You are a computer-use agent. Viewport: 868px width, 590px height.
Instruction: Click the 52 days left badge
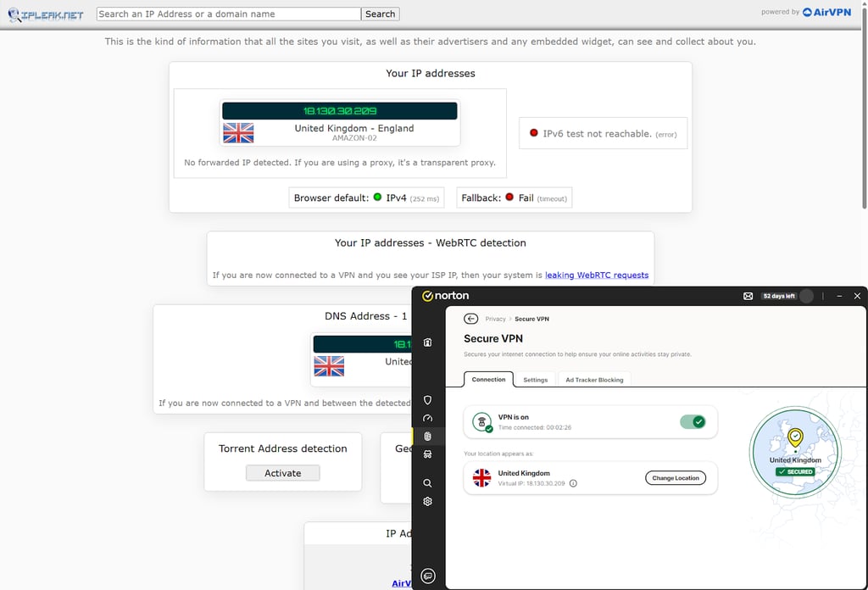point(778,296)
